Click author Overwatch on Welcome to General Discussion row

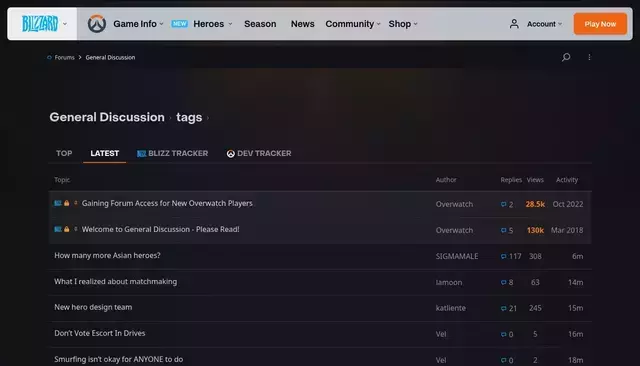tap(454, 230)
